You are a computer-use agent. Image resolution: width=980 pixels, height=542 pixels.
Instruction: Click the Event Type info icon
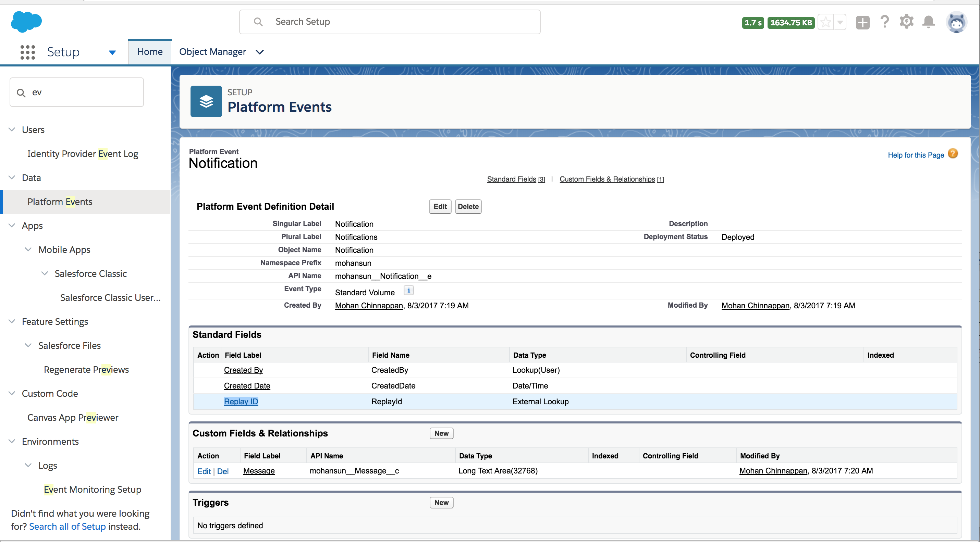click(x=408, y=291)
